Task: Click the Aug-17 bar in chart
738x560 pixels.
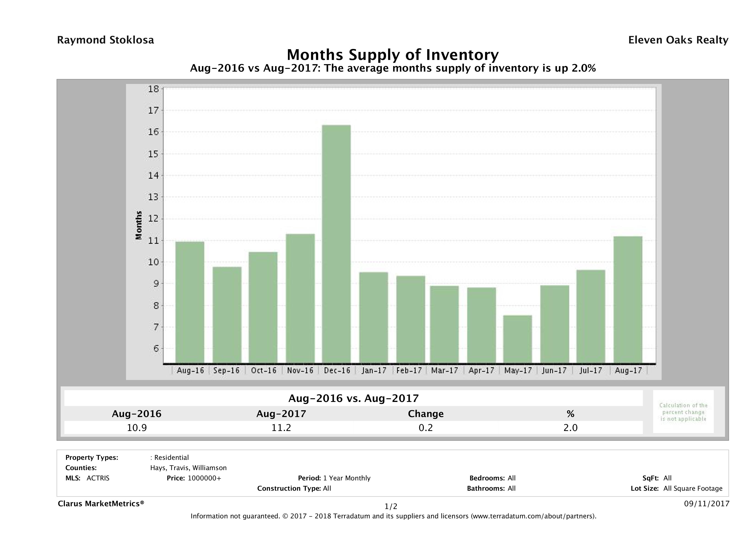Action: (x=628, y=299)
